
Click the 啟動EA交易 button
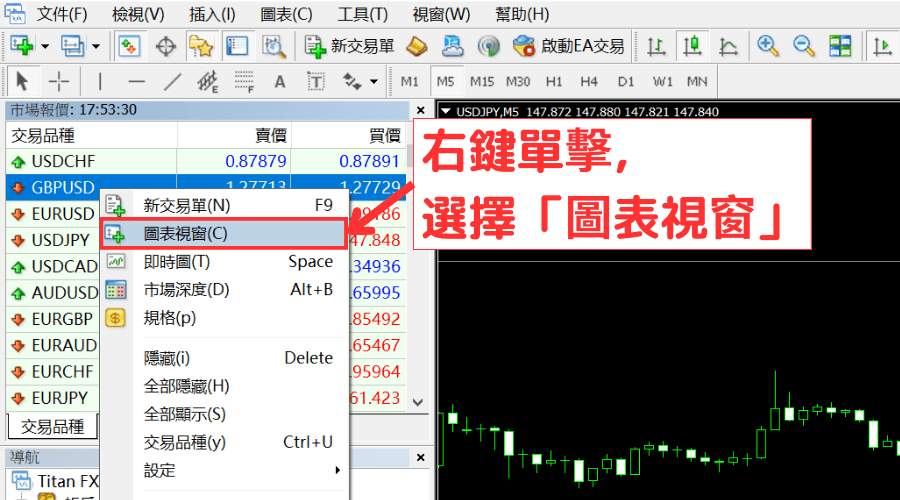tap(568, 46)
